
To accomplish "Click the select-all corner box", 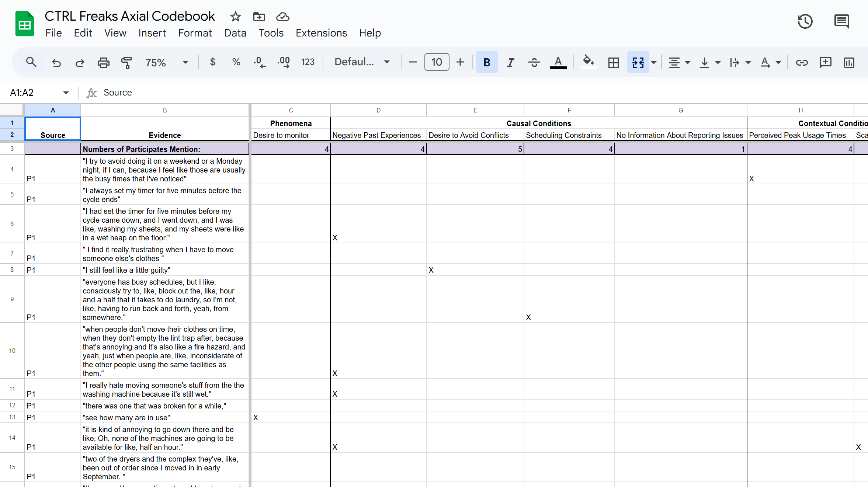I will click(12, 110).
